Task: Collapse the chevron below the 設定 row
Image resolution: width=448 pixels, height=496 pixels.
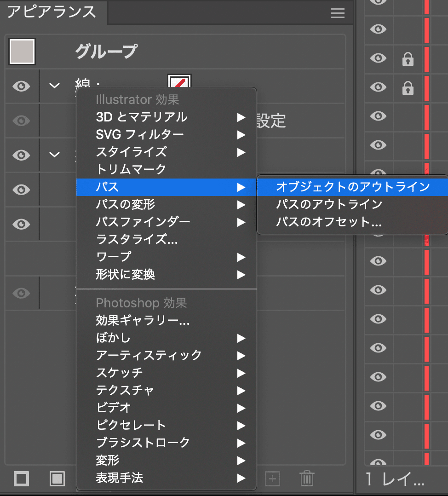Action: 55,155
